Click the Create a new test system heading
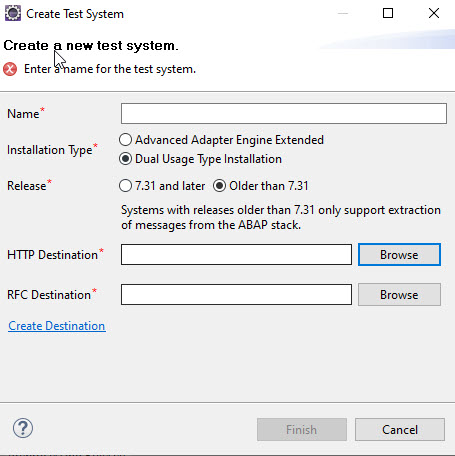The width and height of the screenshot is (455, 456). [91, 45]
